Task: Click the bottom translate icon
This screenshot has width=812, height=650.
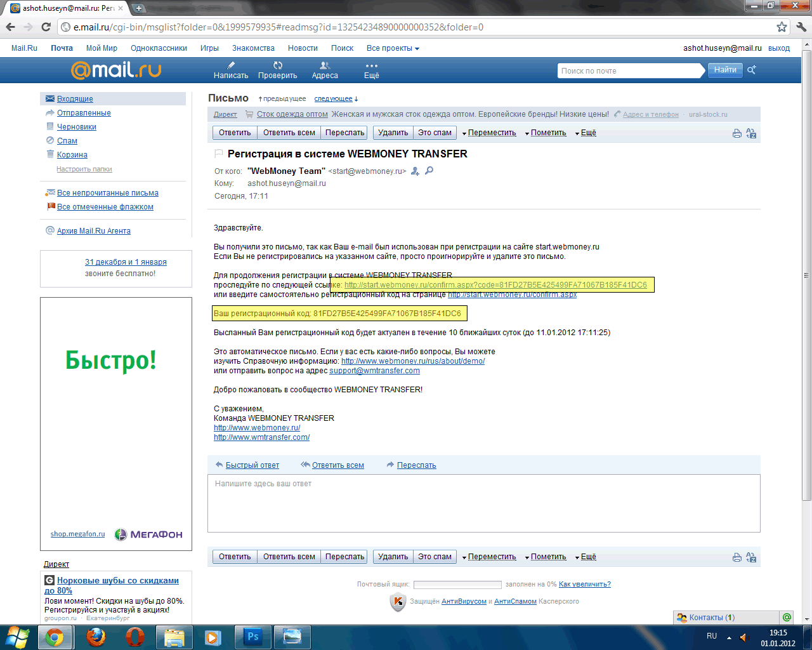Action: pos(751,557)
